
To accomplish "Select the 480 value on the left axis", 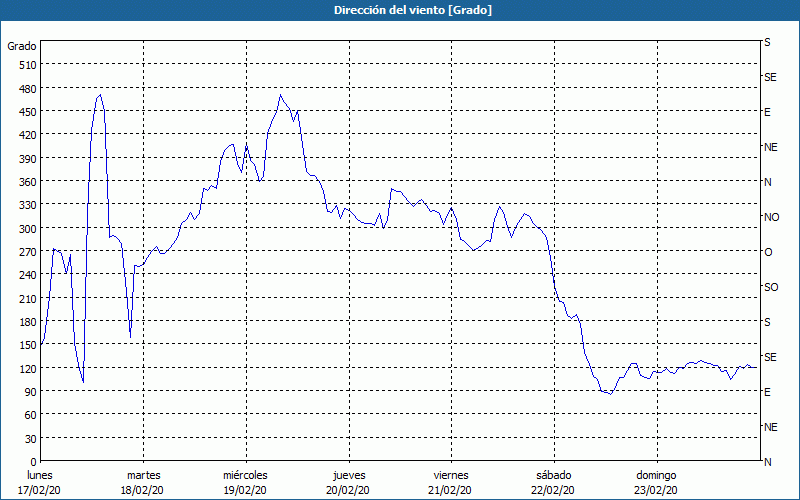I will [28, 89].
